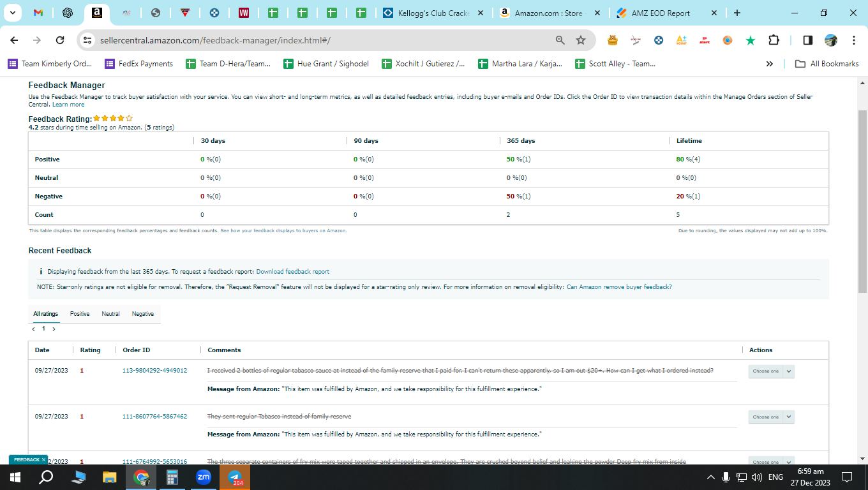The width and height of the screenshot is (868, 490).
Task: Open the Windows Start menu
Action: pyautogui.click(x=15, y=477)
